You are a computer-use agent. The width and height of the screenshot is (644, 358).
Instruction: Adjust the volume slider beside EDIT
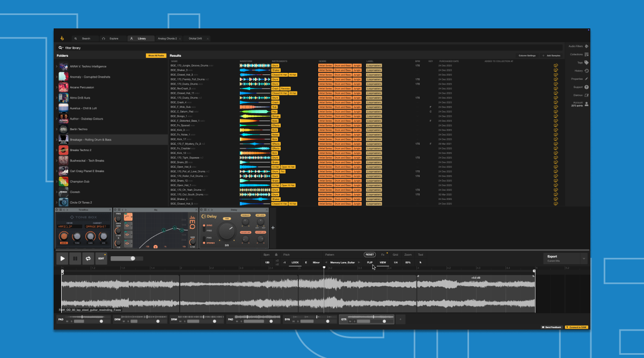133,258
